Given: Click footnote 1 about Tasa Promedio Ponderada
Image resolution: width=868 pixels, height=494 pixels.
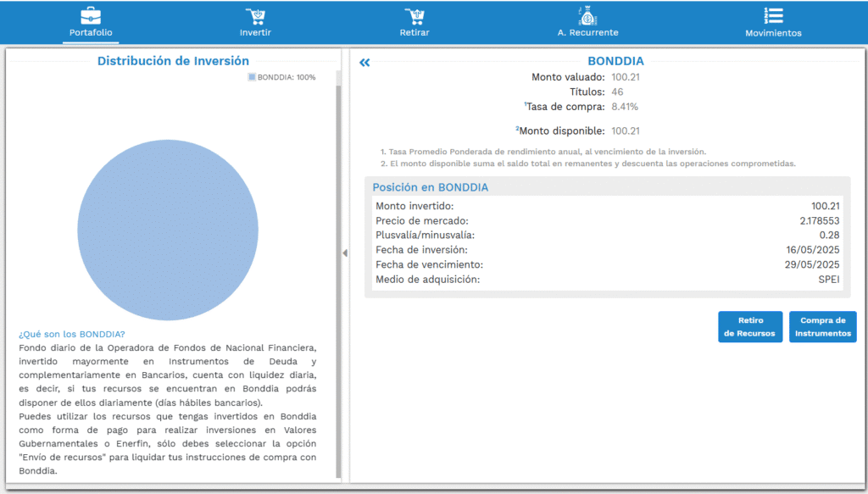Looking at the screenshot, I should pyautogui.click(x=543, y=152).
